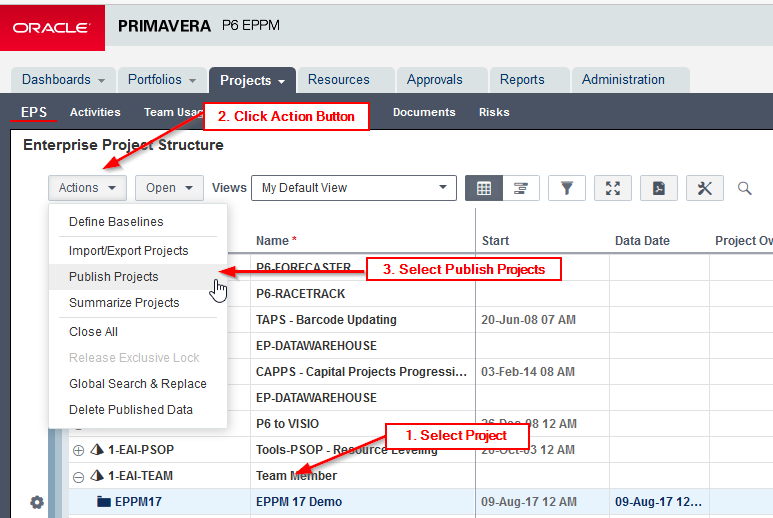This screenshot has width=773, height=518.
Task: Click the print PDF document icon
Action: click(659, 188)
